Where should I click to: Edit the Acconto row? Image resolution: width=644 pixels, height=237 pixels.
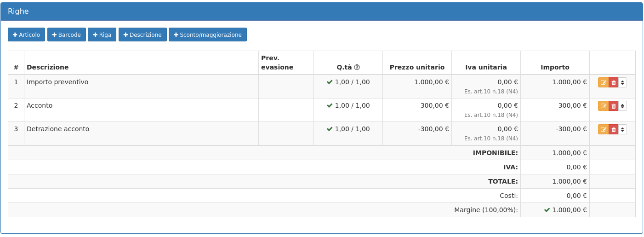tap(603, 106)
